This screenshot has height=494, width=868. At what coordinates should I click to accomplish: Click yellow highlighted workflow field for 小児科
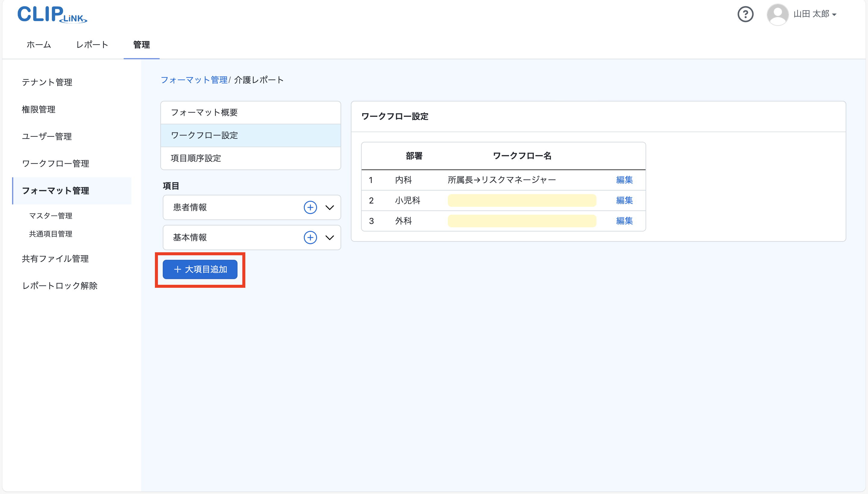[522, 200]
